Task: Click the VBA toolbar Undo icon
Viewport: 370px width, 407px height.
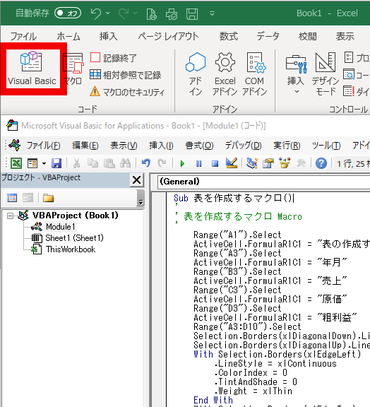Action: [x=146, y=163]
